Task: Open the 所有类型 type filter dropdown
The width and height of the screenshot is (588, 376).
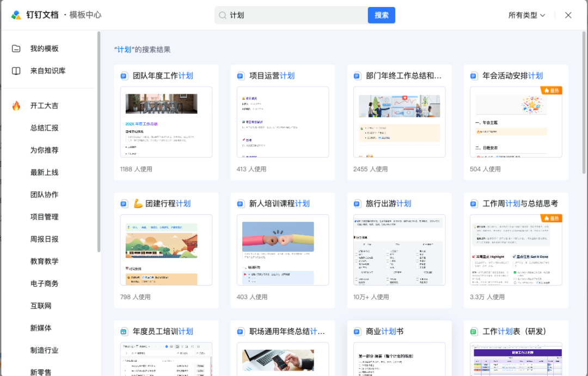Action: (x=526, y=15)
